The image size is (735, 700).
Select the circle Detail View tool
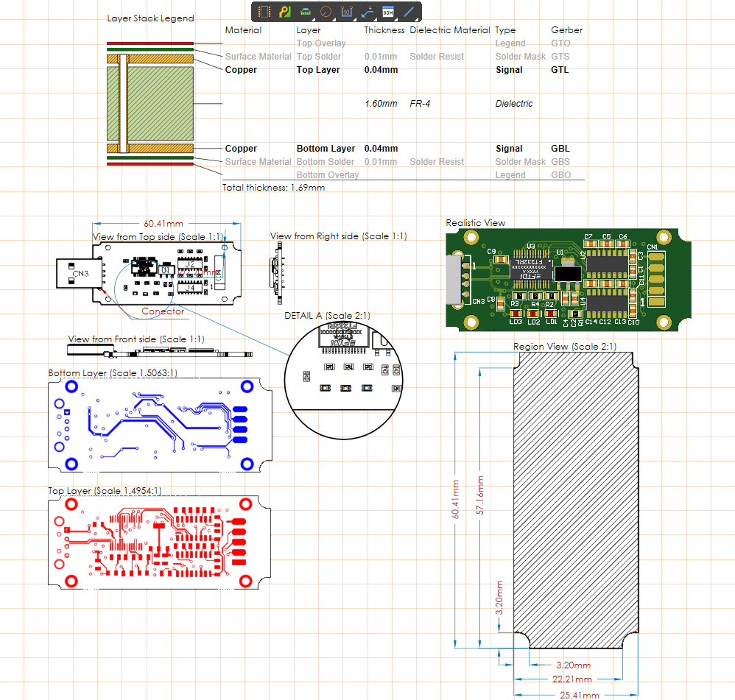[326, 12]
